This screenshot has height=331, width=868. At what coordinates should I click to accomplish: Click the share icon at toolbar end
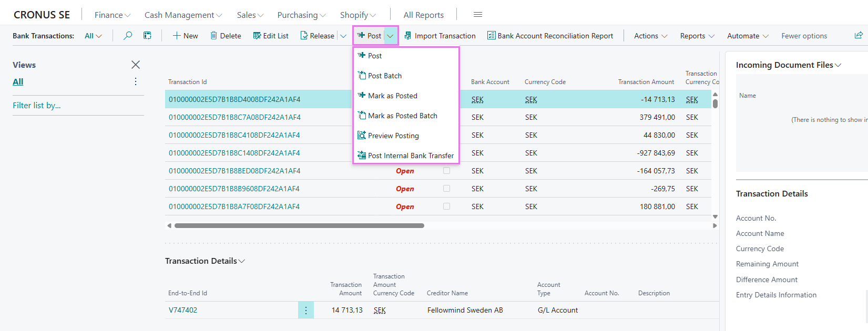pyautogui.click(x=859, y=35)
